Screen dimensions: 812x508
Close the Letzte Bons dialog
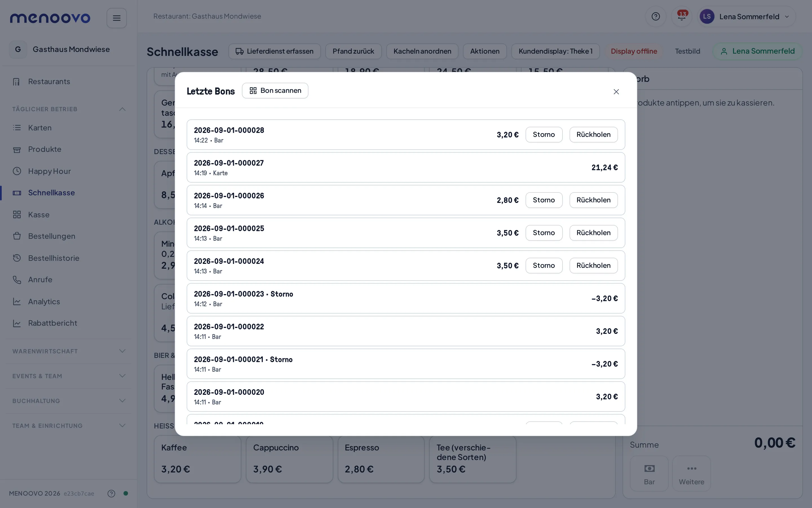point(616,92)
